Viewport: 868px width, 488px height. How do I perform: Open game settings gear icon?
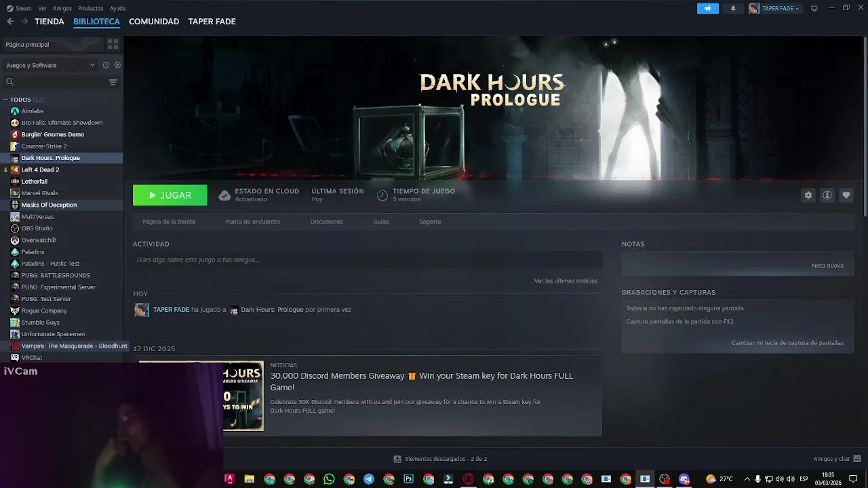point(808,195)
